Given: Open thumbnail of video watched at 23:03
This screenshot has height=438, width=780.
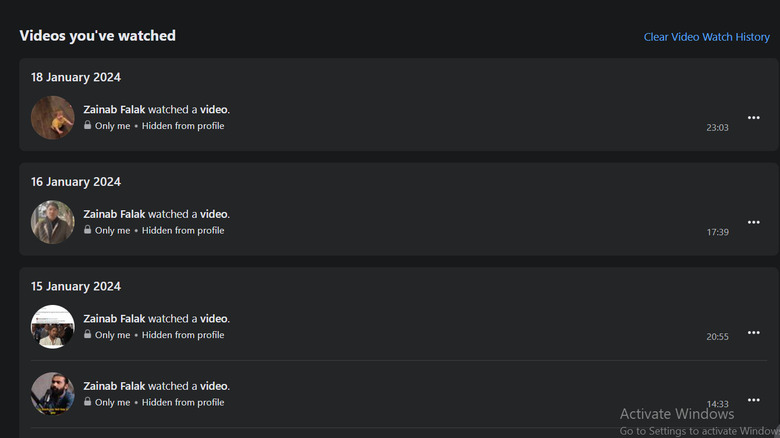Looking at the screenshot, I should [x=53, y=118].
